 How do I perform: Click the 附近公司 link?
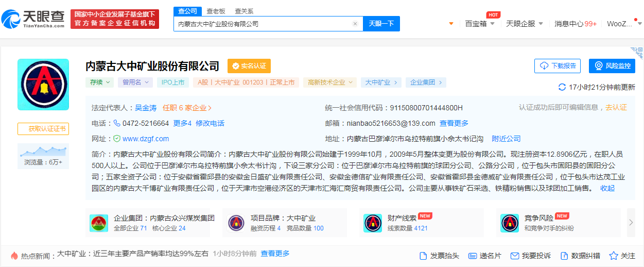point(507,139)
